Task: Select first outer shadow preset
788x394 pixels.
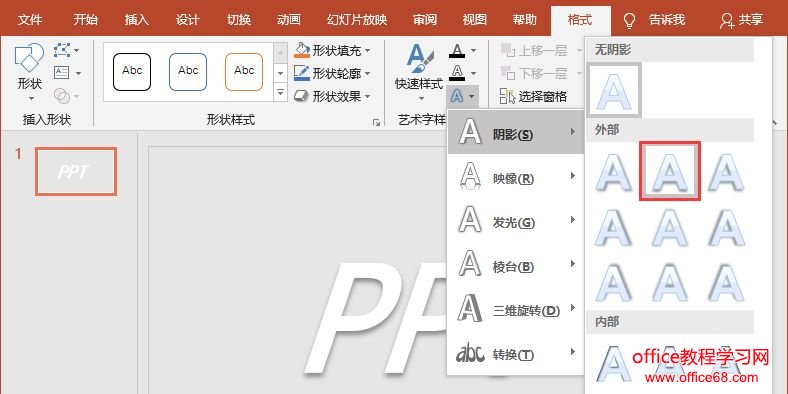Action: coord(614,172)
